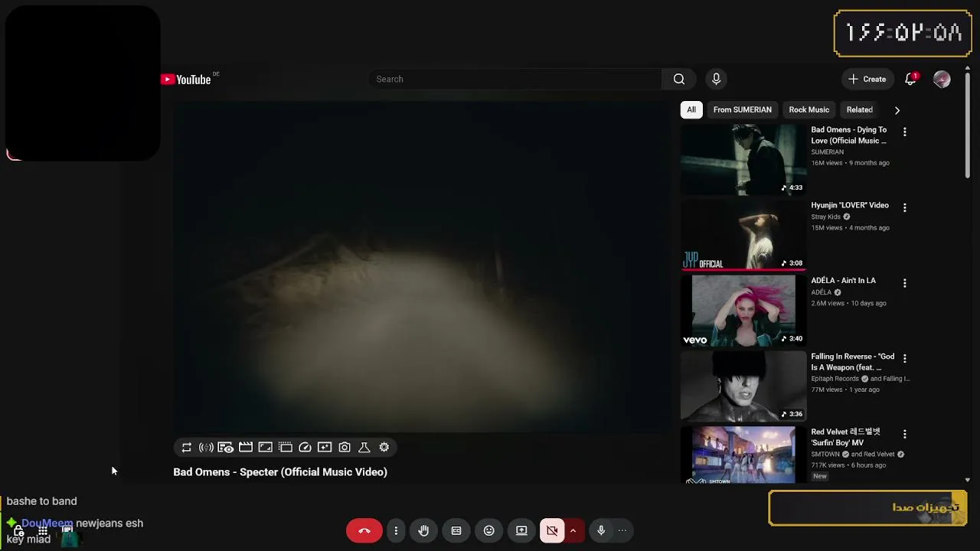The width and height of the screenshot is (980, 551).
Task: Visit the Stray Kids channel link
Action: tap(826, 217)
